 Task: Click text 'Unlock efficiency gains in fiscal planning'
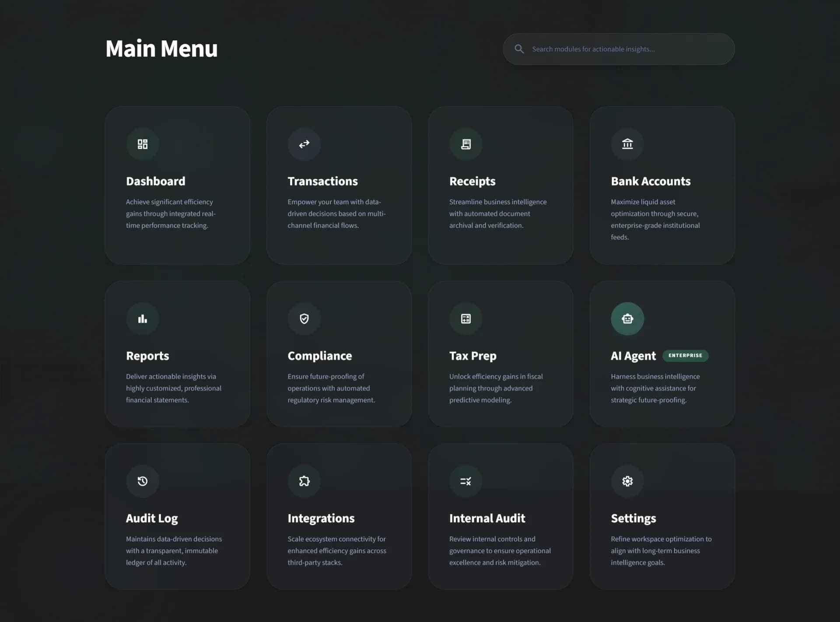tap(496, 382)
